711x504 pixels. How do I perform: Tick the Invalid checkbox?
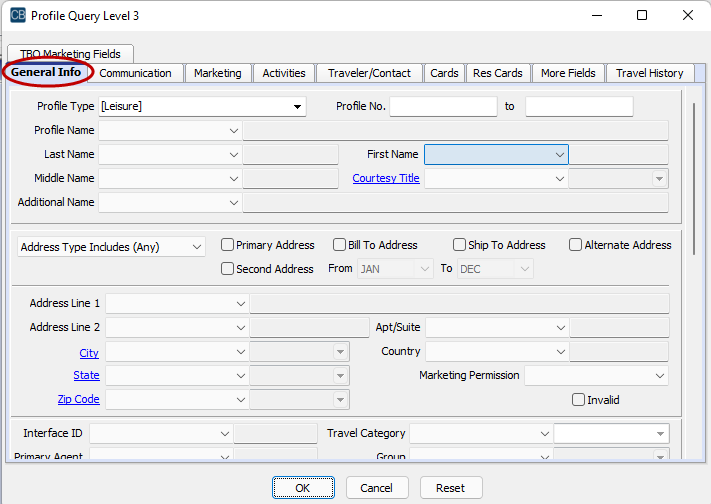point(578,400)
